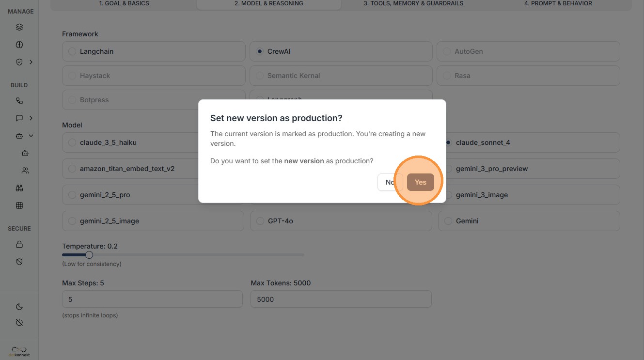The image size is (644, 360).
Task: Click the "Max Tokens: 5000" label
Action: coord(281,283)
